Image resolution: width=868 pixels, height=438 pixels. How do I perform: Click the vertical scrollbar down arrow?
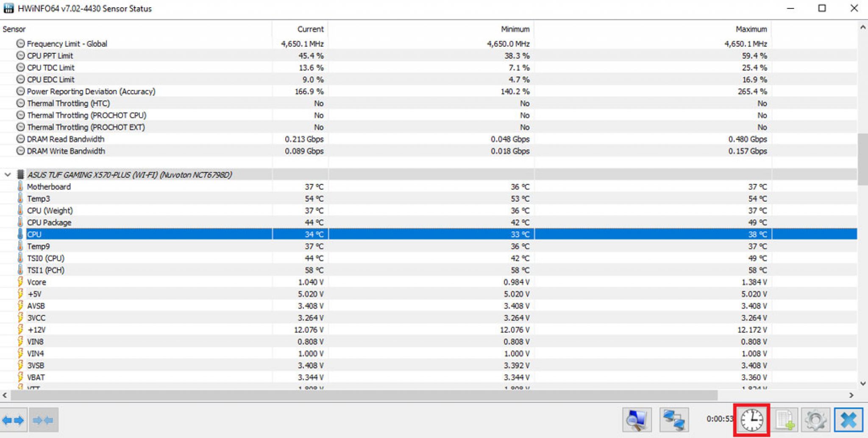click(x=863, y=383)
